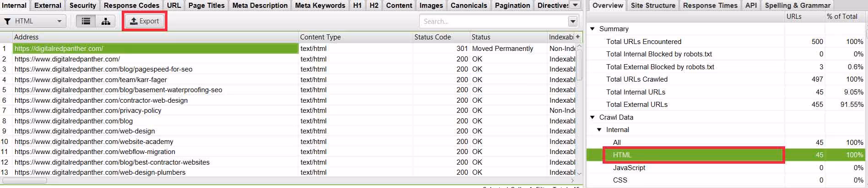The image size is (868, 188).
Task: Sort by % of Total column header
Action: click(x=845, y=16)
